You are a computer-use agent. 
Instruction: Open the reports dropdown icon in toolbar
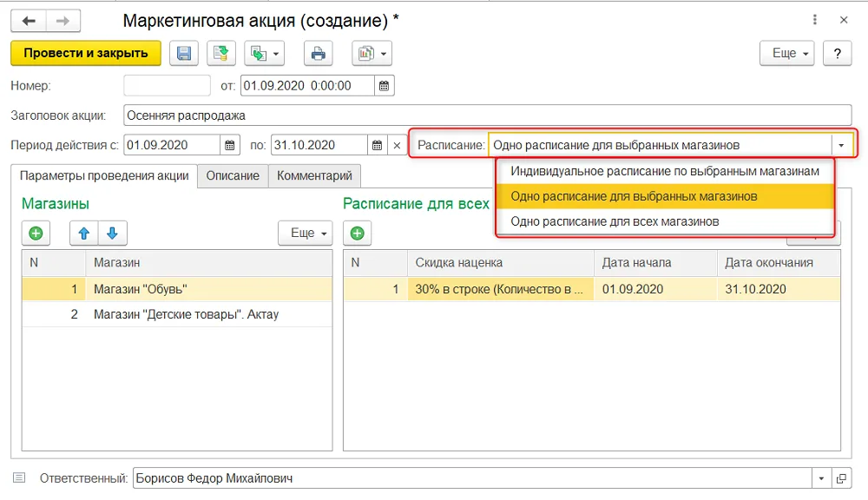coord(372,53)
